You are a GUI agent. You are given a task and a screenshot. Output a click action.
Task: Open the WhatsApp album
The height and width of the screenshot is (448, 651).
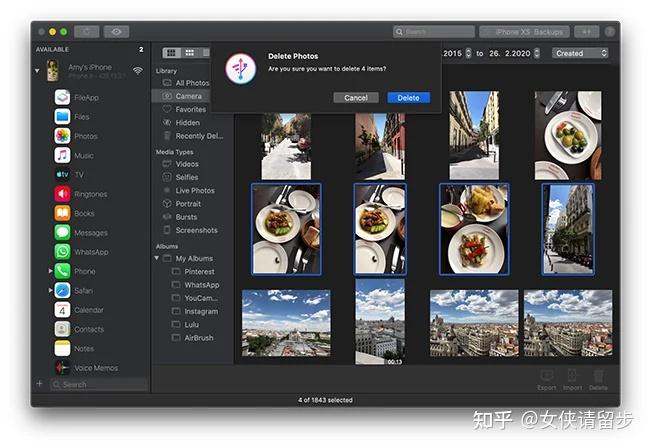point(196,285)
